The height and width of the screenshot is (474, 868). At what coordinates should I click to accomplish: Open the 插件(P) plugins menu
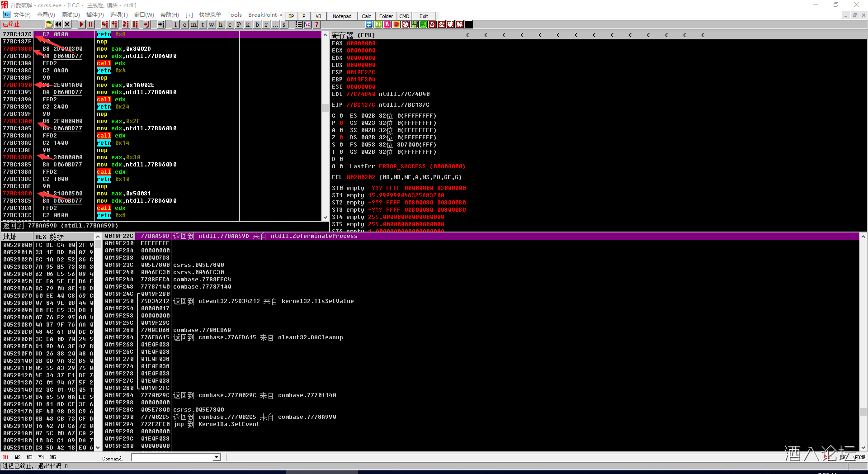coord(94,15)
